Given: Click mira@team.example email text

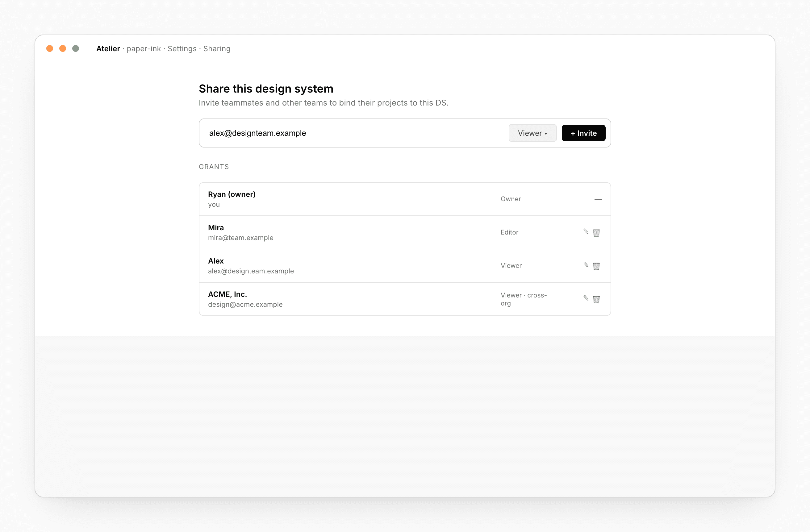Looking at the screenshot, I should tap(240, 238).
